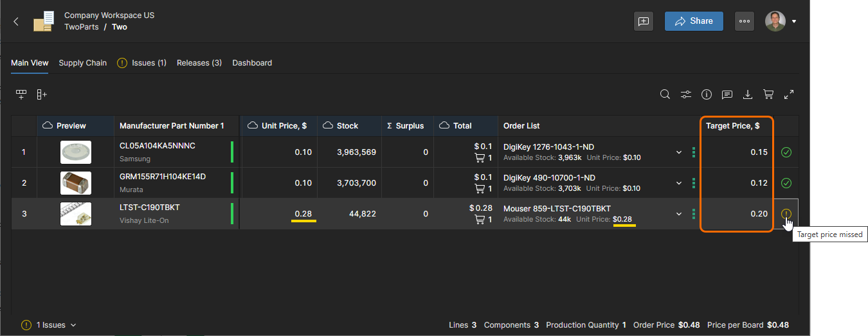Viewport: 868px width, 336px height.
Task: Click the Target Price, $ column header
Action: 736,126
